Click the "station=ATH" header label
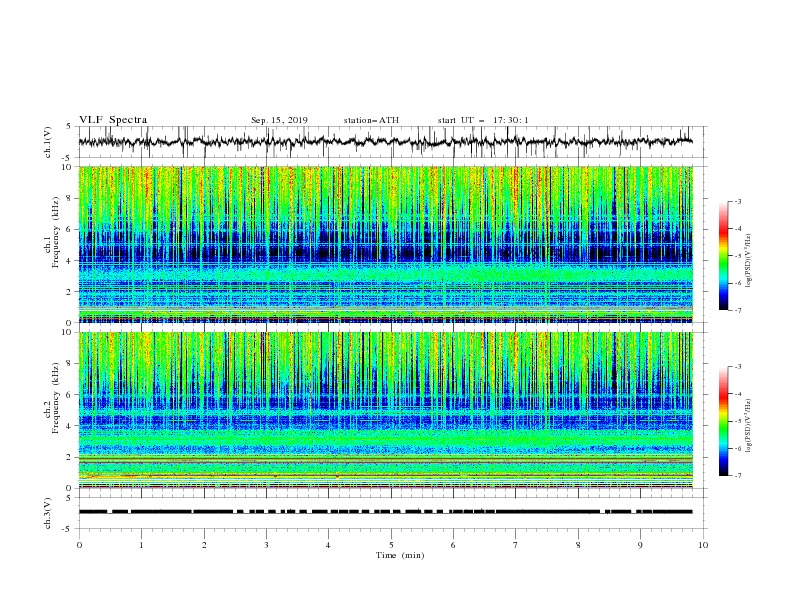The height and width of the screenshot is (612, 792). (371, 120)
